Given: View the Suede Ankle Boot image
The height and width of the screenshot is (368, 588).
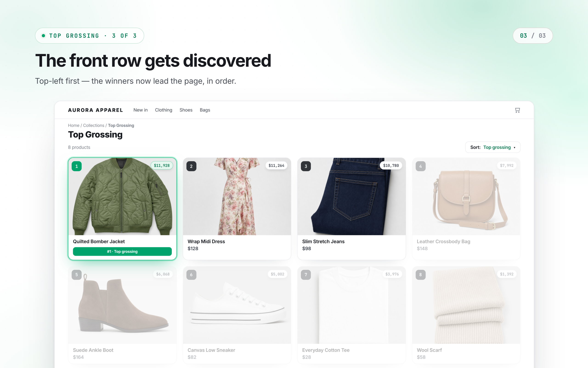Looking at the screenshot, I should click(122, 305).
